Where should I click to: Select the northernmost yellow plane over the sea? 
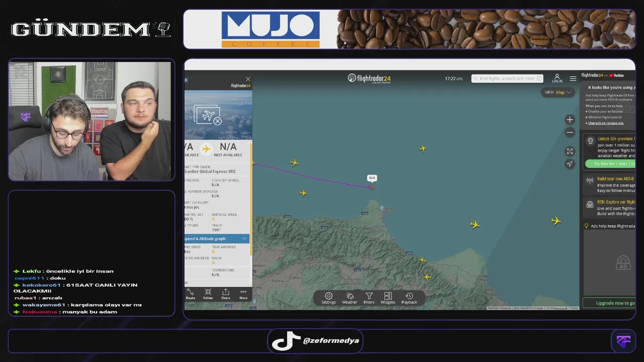pos(423,148)
